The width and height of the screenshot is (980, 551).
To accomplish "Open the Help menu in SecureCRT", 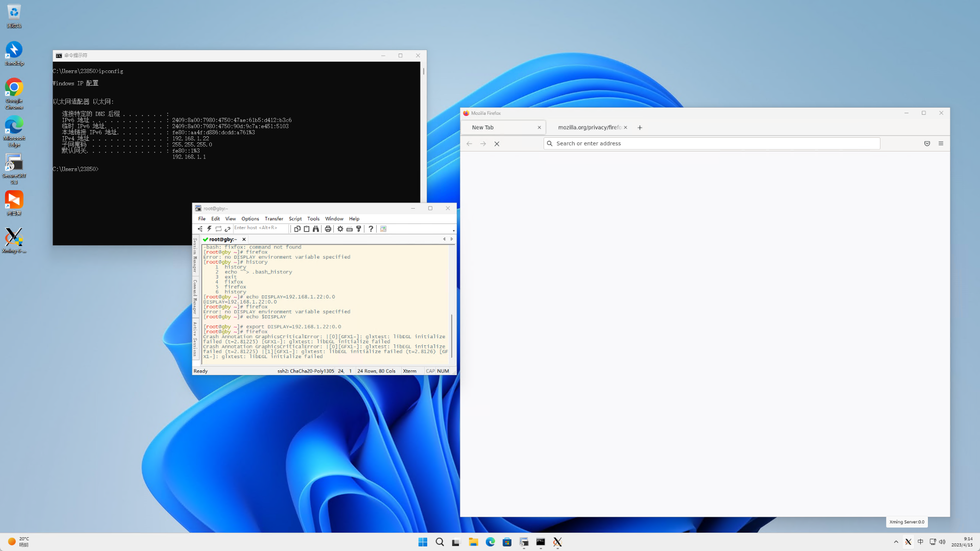I will [x=354, y=218].
